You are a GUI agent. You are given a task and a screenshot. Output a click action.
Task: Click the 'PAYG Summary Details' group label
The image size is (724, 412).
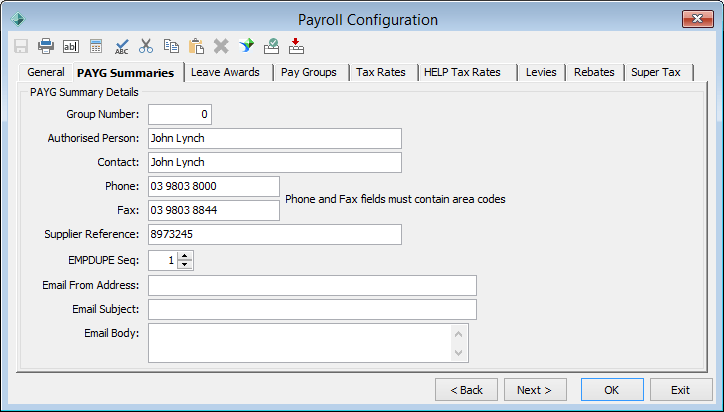click(84, 92)
